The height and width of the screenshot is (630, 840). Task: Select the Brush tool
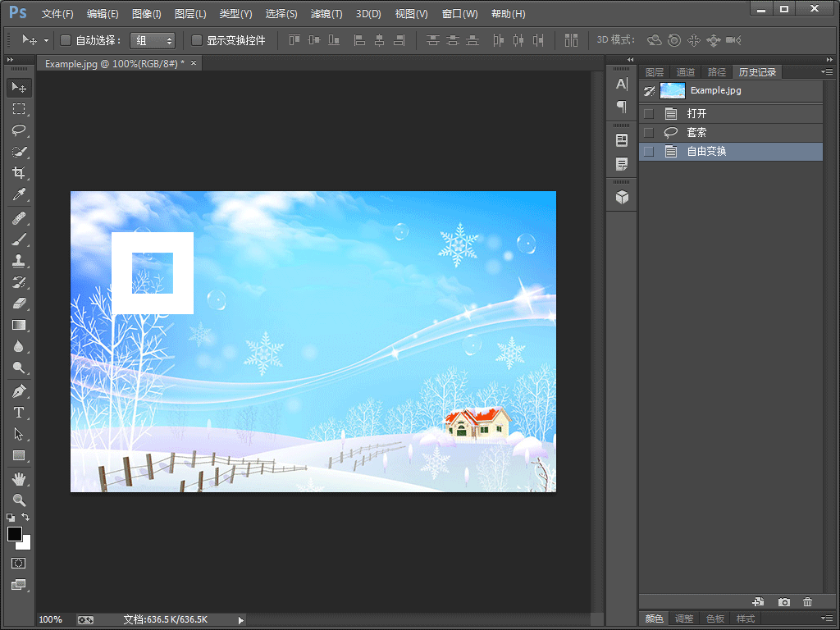19,240
